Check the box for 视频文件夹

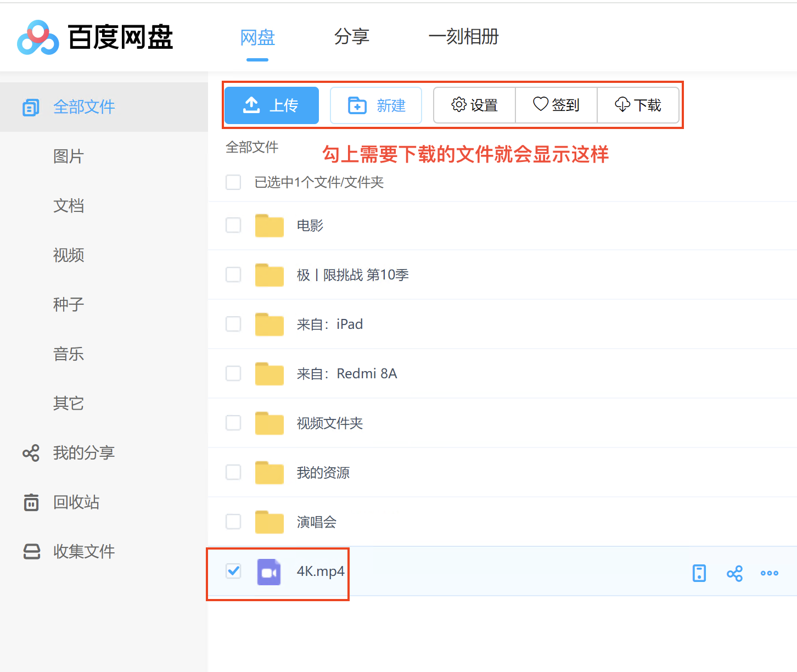pos(233,423)
